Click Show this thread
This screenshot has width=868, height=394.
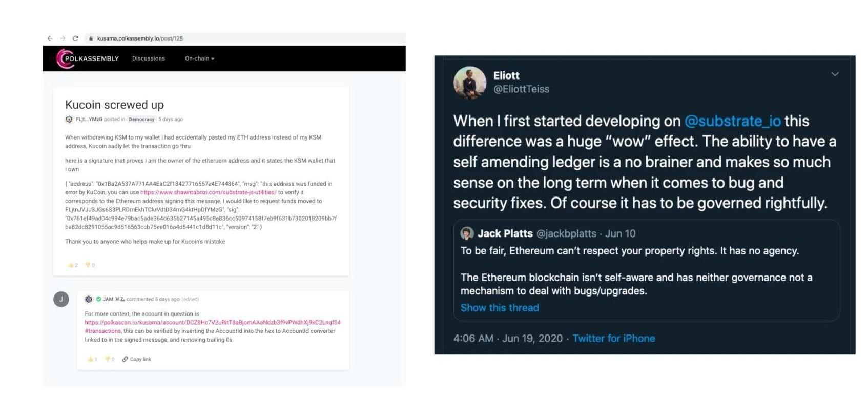[x=500, y=308]
